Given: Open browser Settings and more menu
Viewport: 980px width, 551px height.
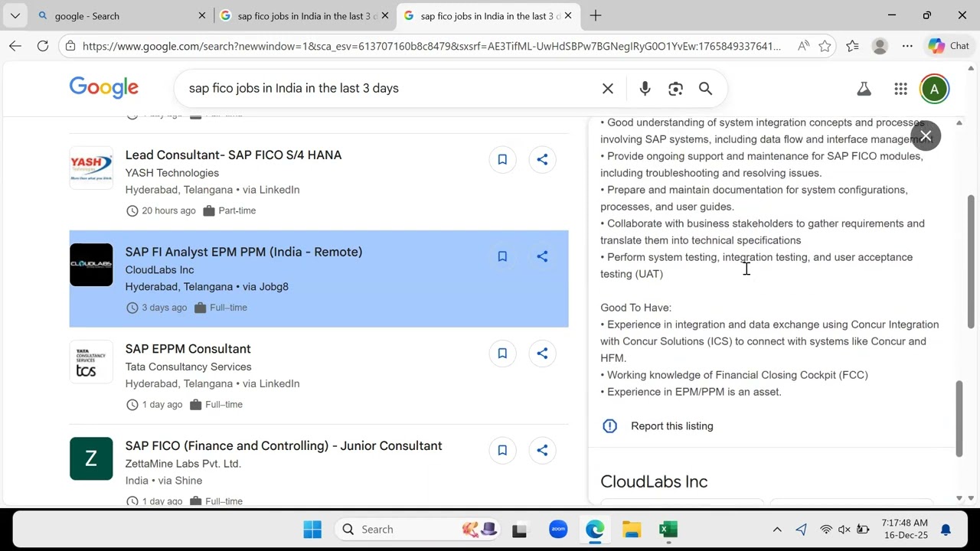Looking at the screenshot, I should click(x=907, y=46).
